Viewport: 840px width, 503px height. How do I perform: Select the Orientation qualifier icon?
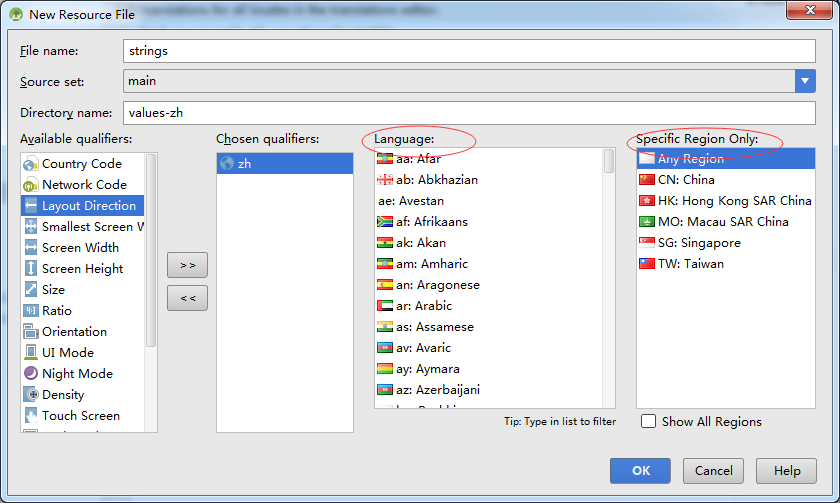pos(30,332)
